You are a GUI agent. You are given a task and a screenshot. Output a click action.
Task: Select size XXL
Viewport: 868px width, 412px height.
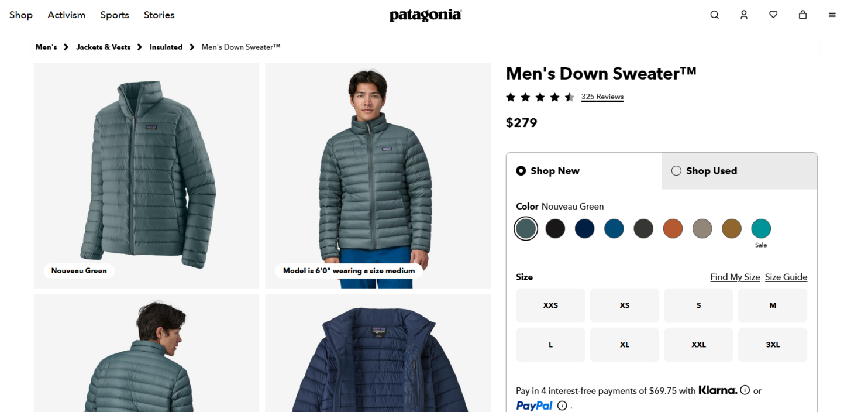coord(698,345)
